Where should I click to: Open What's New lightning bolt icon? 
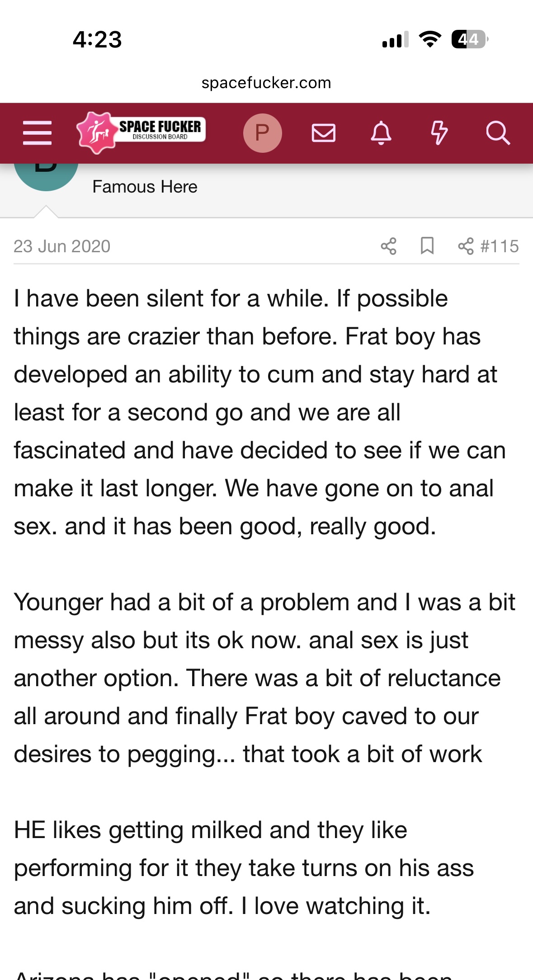pyautogui.click(x=439, y=133)
